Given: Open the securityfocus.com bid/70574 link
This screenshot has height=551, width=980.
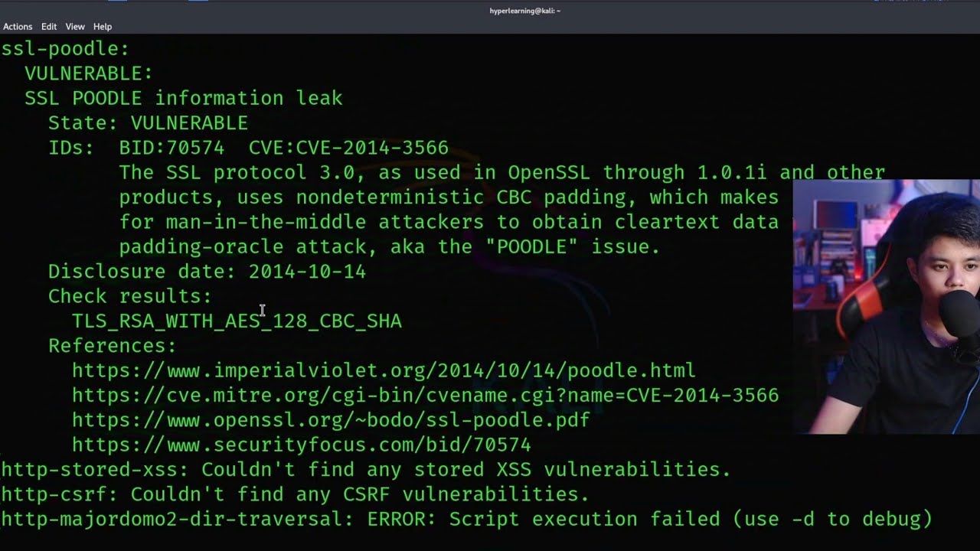Looking at the screenshot, I should tap(301, 445).
